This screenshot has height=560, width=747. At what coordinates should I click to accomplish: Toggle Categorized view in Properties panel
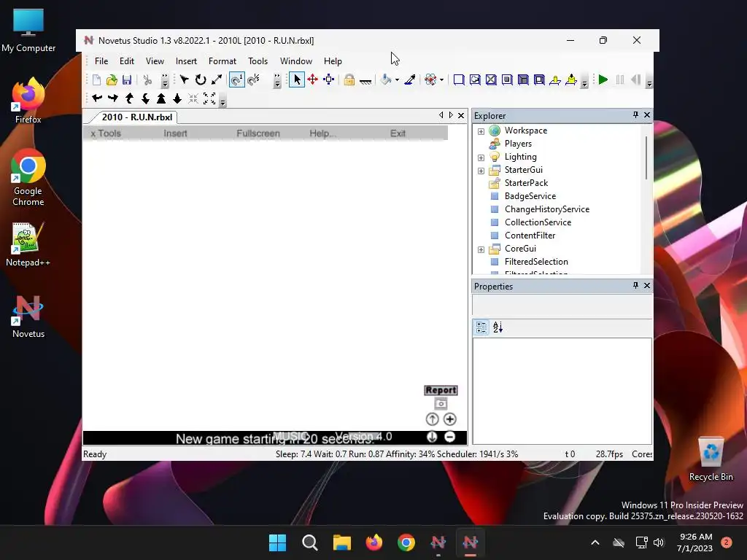481,327
